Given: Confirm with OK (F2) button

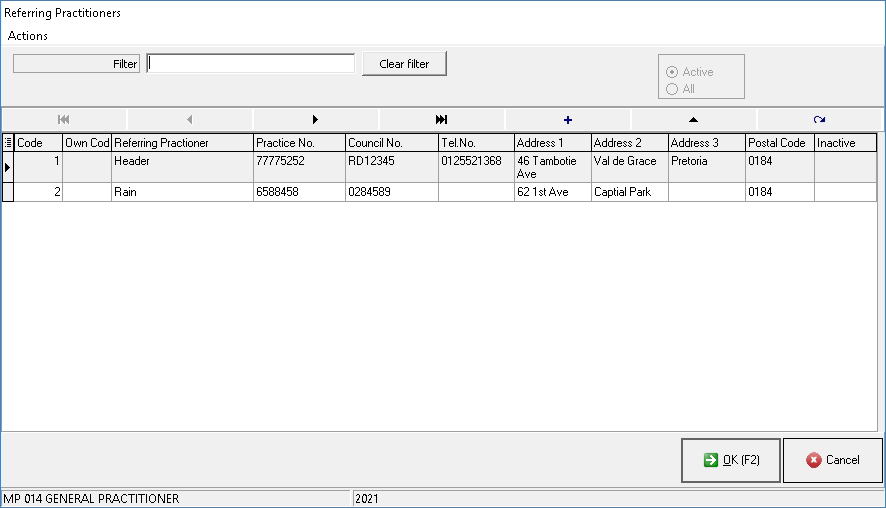Looking at the screenshot, I should click(731, 460).
